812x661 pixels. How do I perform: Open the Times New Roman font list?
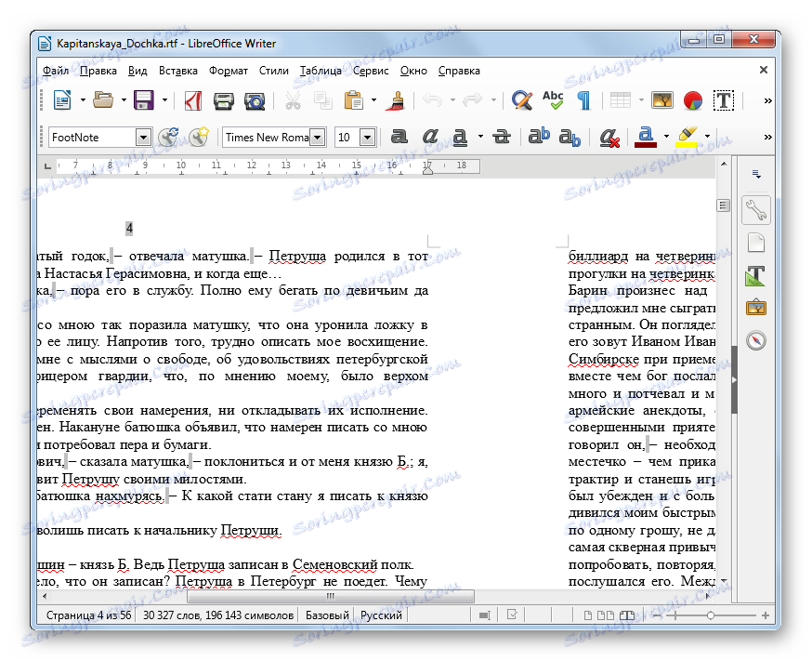click(x=317, y=138)
